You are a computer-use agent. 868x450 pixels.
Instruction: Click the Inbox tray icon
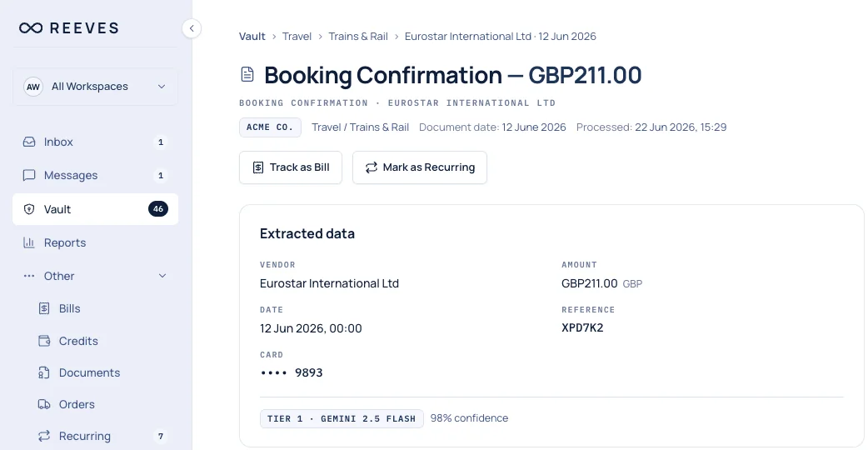(x=29, y=142)
